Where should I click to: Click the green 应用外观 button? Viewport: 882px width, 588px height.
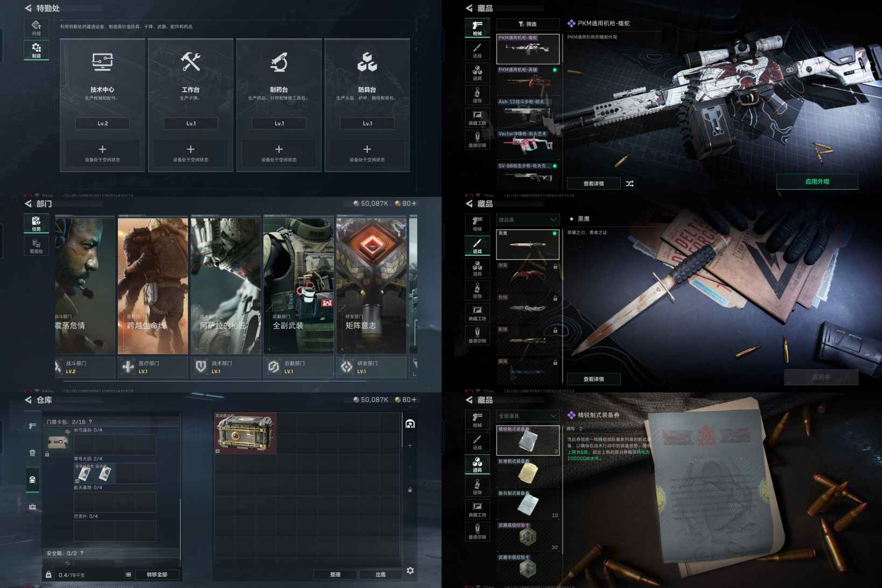817,181
